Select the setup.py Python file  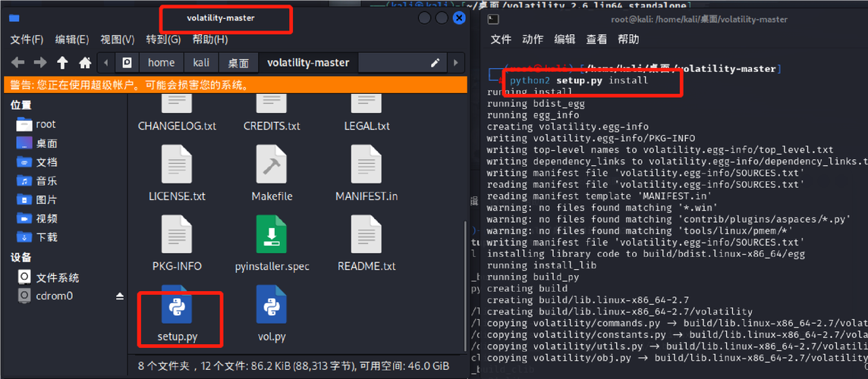pyautogui.click(x=177, y=315)
